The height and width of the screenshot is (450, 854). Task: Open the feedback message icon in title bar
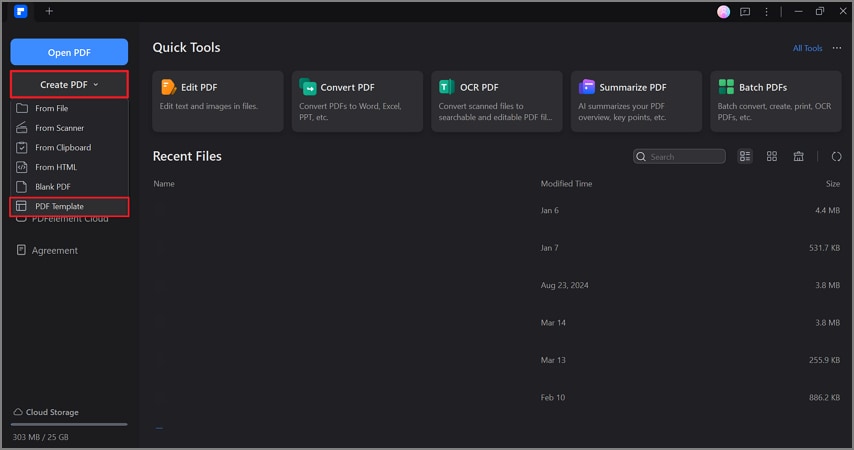pos(746,11)
